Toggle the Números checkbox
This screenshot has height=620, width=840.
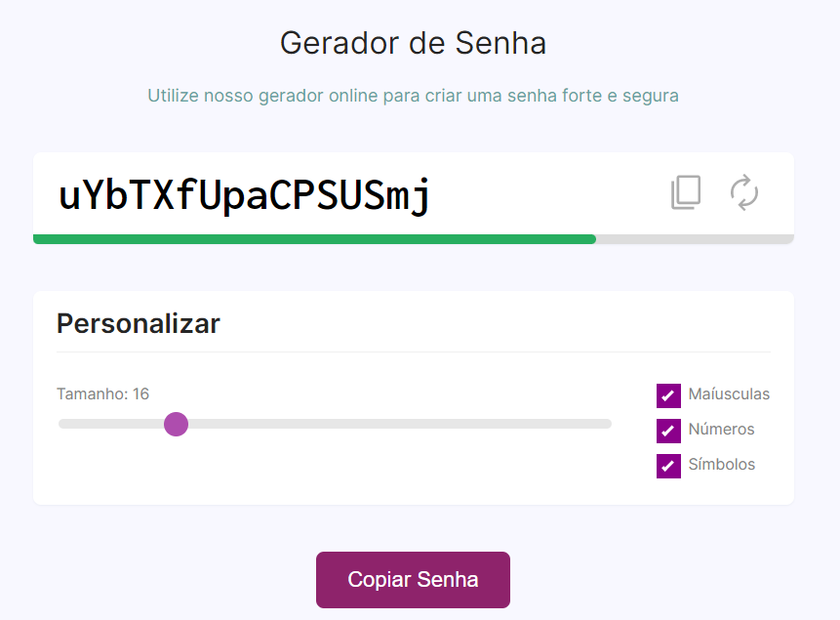[667, 430]
